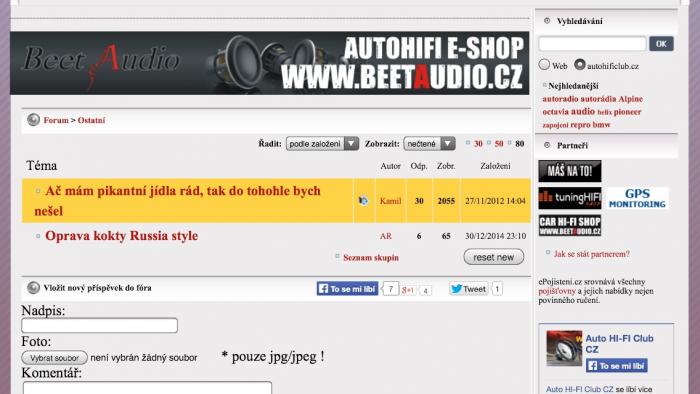Open the 'MÁŠ NA TO!' partner logo
The width and height of the screenshot is (700, 394).
570,171
